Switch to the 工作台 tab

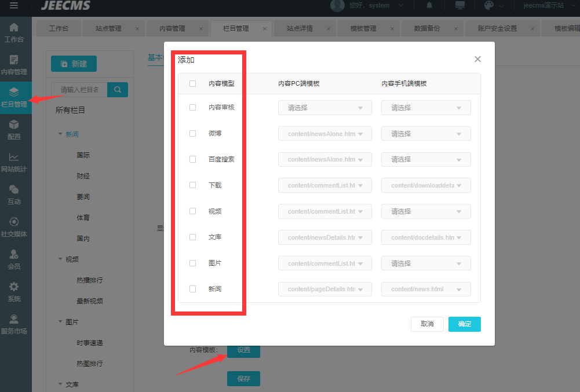point(59,28)
